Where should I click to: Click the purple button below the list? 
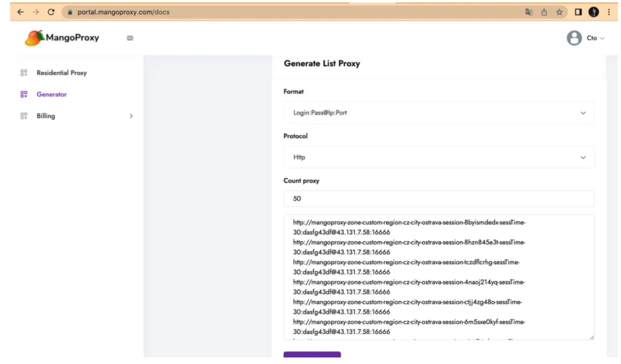[312, 354]
